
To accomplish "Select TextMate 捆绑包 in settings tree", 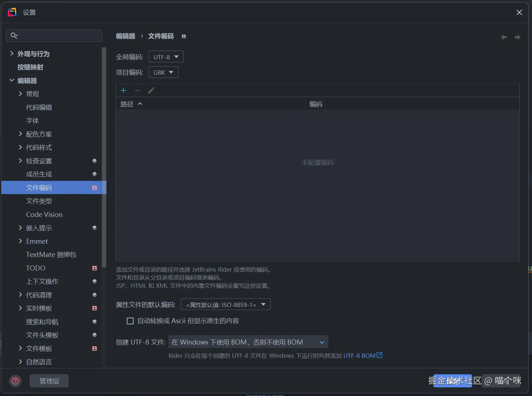I will (51, 254).
